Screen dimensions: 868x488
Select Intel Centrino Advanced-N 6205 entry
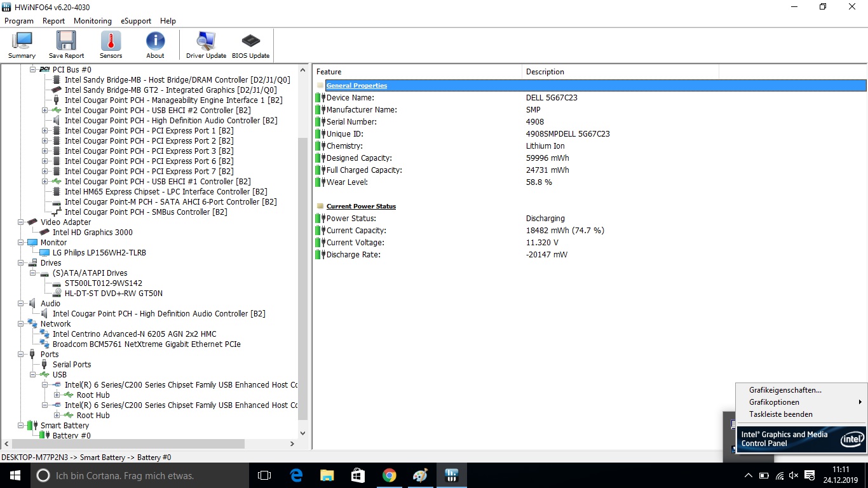[135, 334]
